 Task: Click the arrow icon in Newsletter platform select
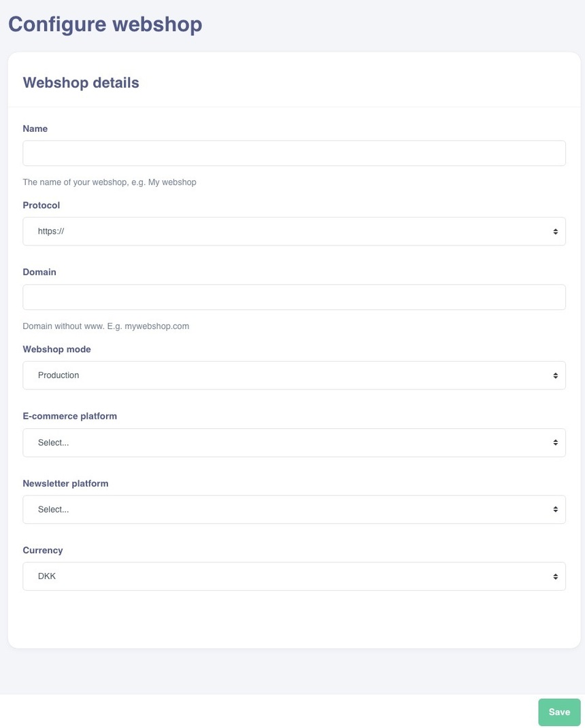(x=555, y=510)
